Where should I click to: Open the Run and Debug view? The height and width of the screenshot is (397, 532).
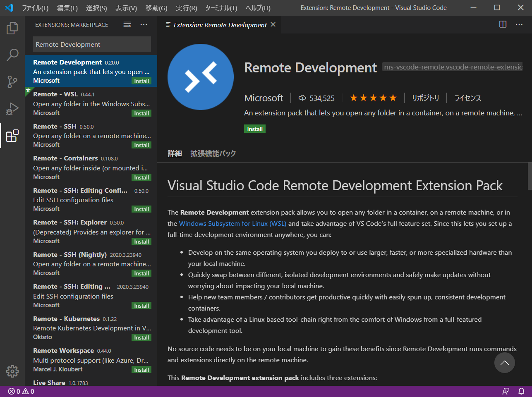click(12, 108)
